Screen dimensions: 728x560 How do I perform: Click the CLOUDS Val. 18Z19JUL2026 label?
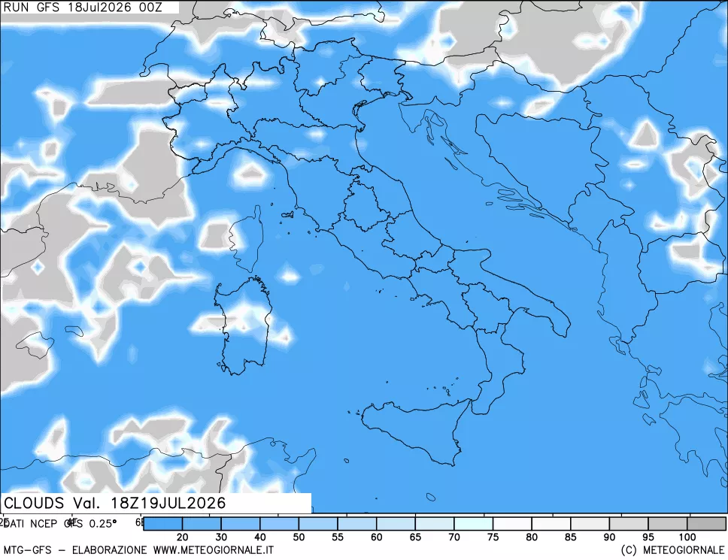coord(114,503)
